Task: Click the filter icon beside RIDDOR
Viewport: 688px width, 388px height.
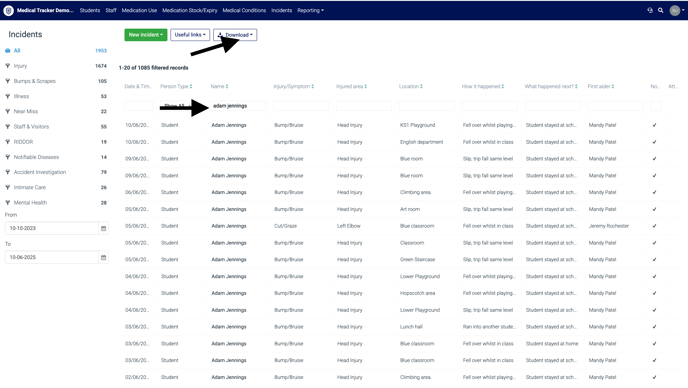Action: click(7, 142)
